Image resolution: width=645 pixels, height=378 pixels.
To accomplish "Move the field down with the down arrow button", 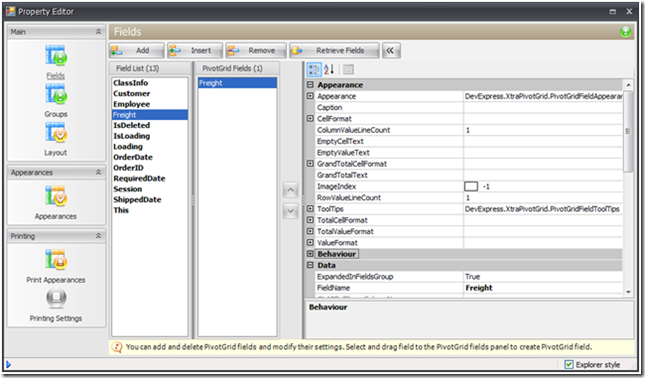I will coord(290,211).
